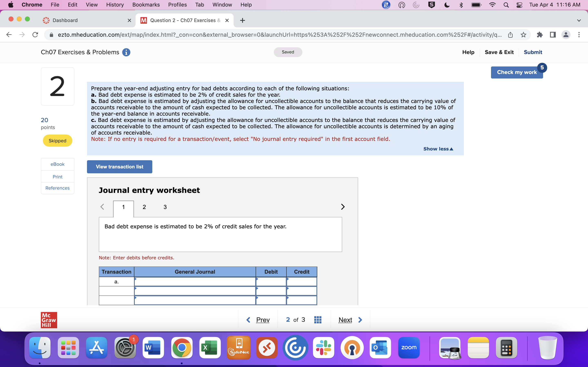Open Chrome extensions puzzle icon
The height and width of the screenshot is (367, 588).
(540, 35)
